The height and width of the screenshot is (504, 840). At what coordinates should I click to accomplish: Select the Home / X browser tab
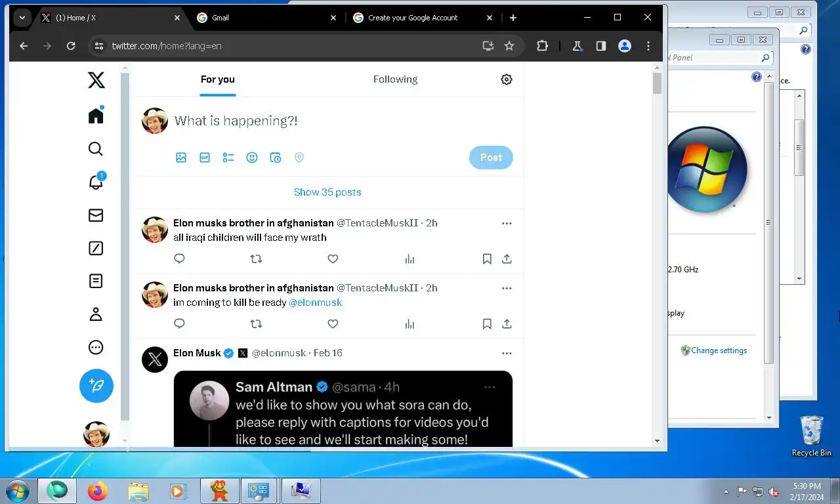110,18
